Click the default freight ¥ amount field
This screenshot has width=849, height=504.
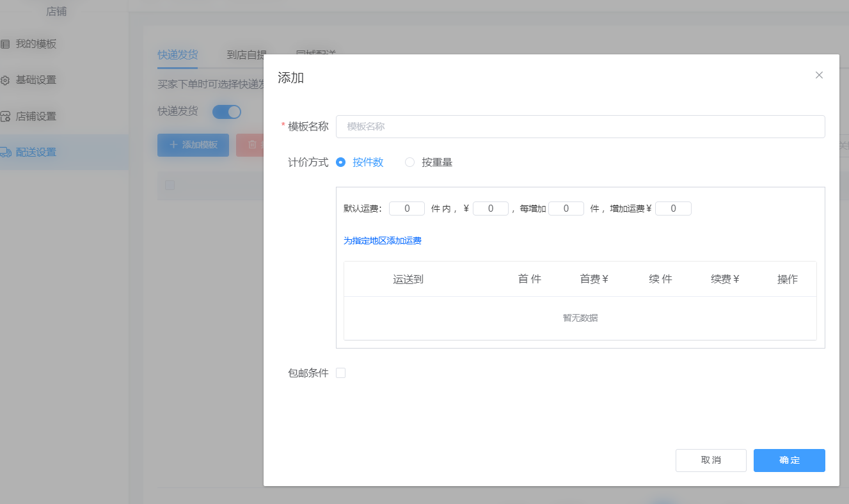[x=491, y=209]
